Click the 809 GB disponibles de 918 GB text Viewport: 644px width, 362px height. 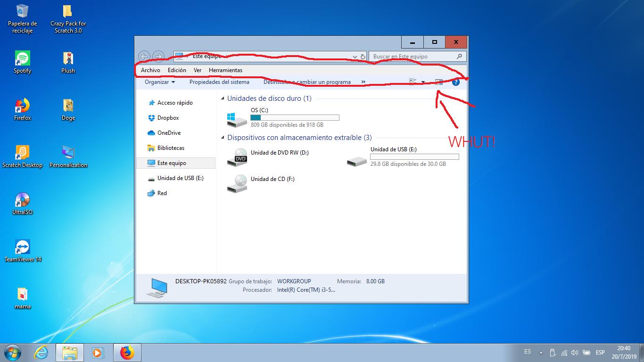click(x=287, y=125)
